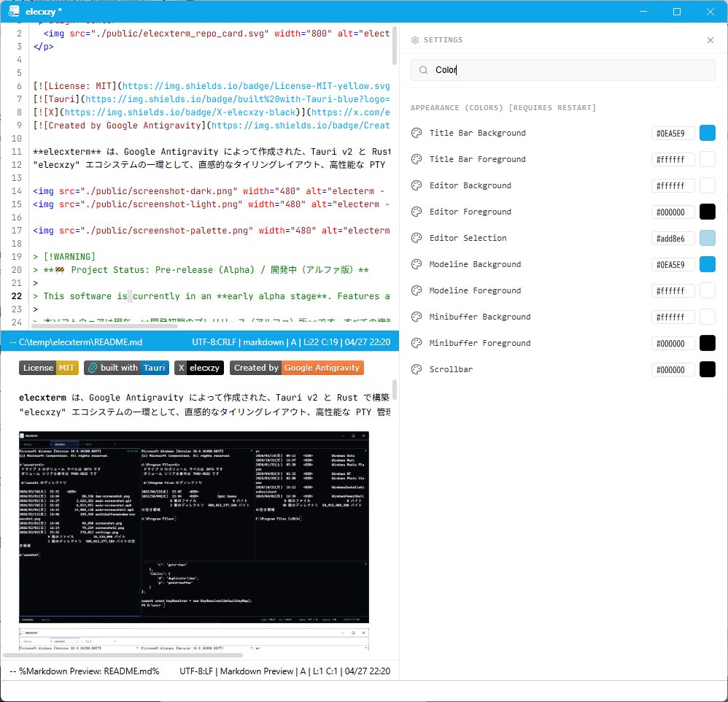The height and width of the screenshot is (702, 728).
Task: Click the palette icon beside Editor Selection
Action: tap(415, 238)
